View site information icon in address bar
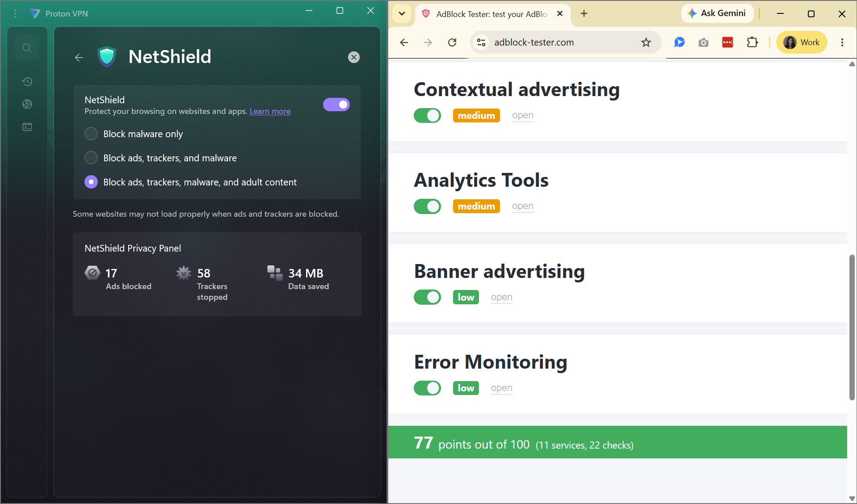 point(481,42)
